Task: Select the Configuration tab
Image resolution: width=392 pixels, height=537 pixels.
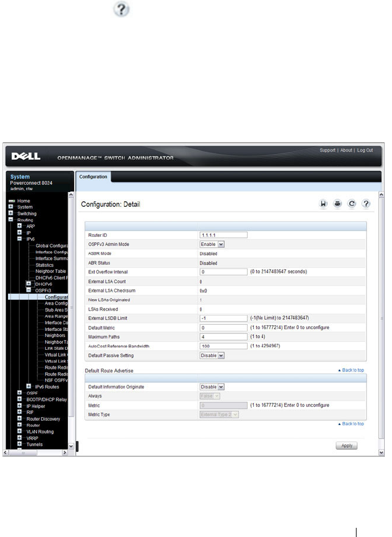Action: pos(93,177)
